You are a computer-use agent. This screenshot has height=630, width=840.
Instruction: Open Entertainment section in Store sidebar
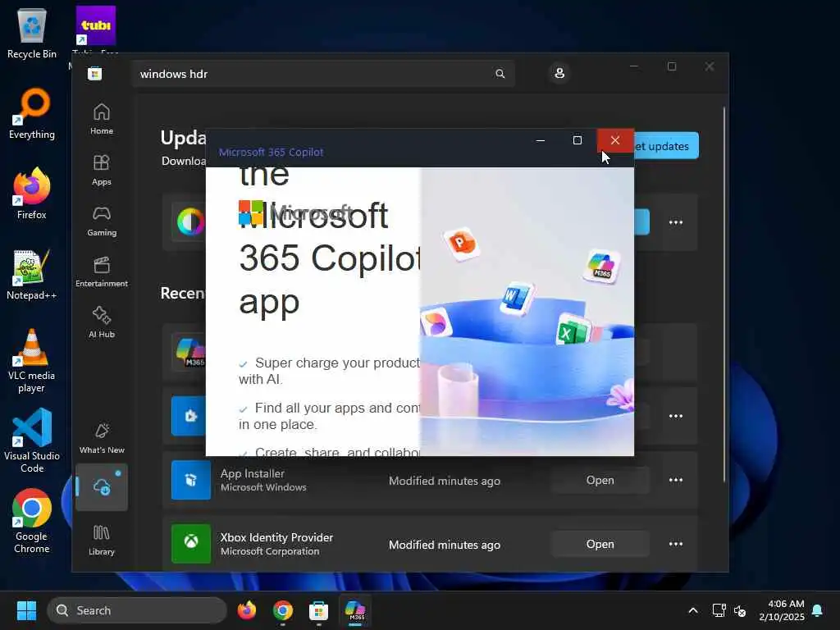(101, 272)
